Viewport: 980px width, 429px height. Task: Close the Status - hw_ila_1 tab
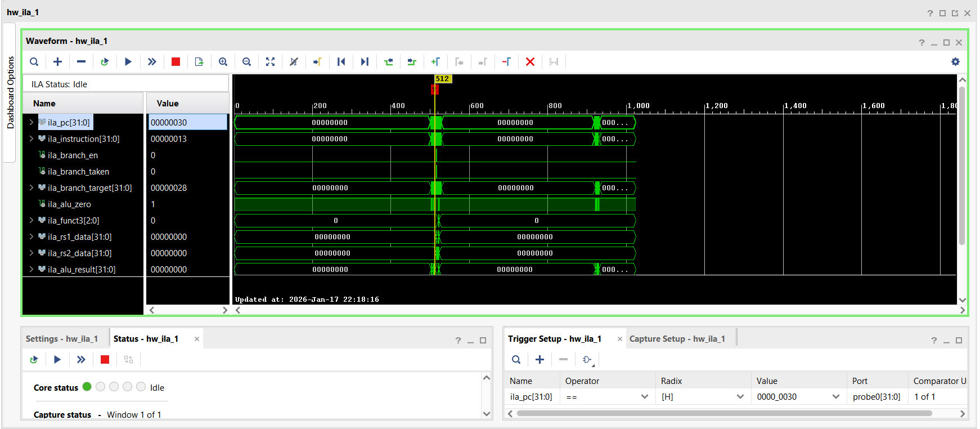click(197, 339)
